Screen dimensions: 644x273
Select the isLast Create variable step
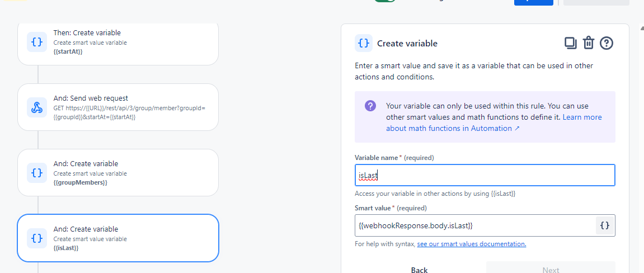point(118,238)
